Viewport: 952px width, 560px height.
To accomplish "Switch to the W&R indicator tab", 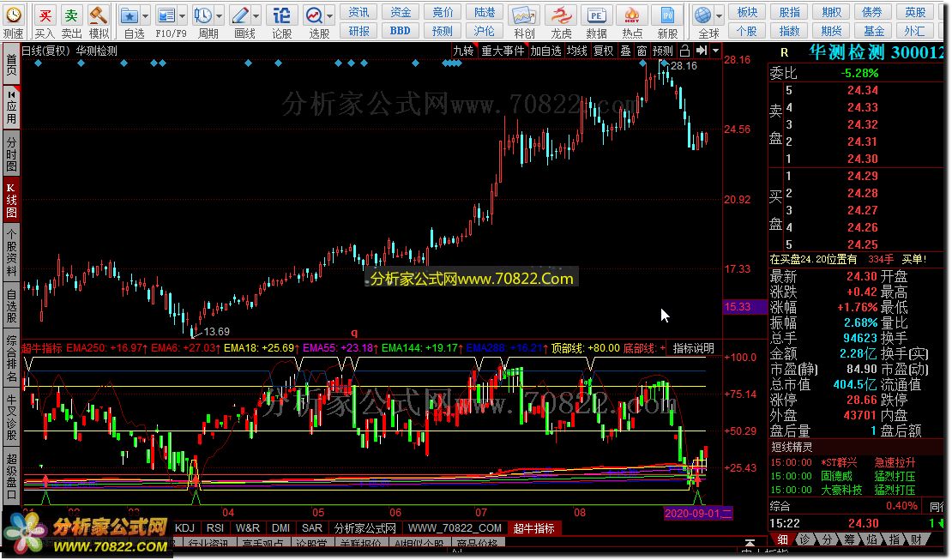I will (248, 527).
